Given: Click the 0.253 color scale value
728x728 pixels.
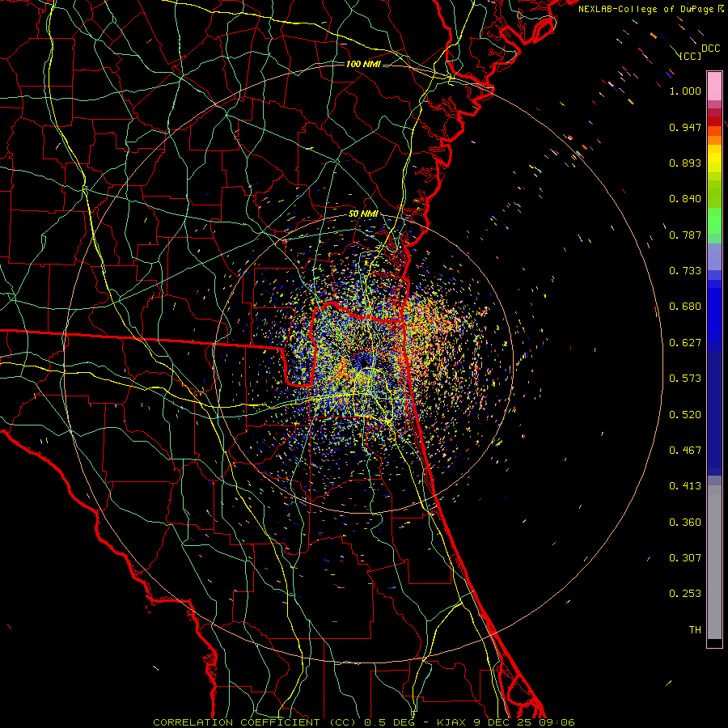Looking at the screenshot, I should [685, 594].
